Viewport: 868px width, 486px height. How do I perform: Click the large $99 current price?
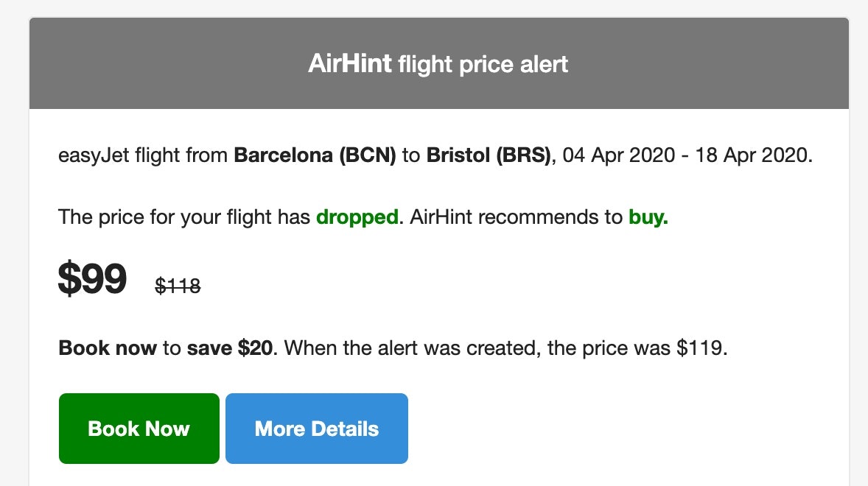tap(93, 280)
